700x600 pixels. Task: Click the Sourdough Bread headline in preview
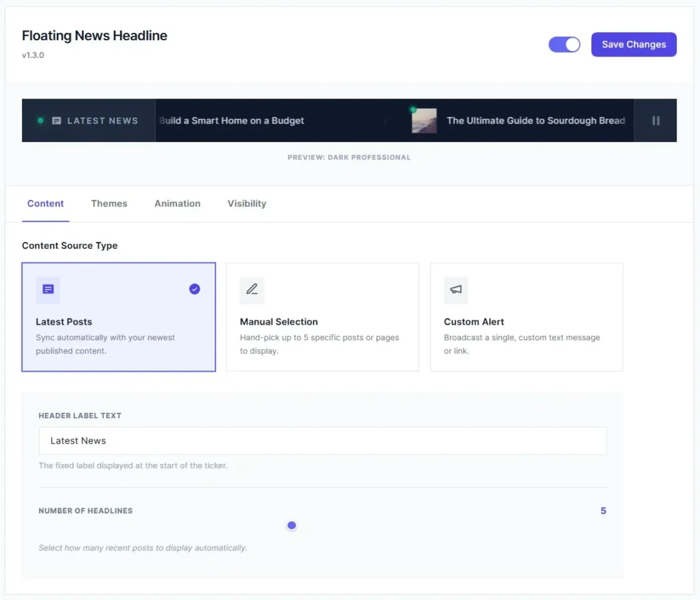[x=536, y=121]
